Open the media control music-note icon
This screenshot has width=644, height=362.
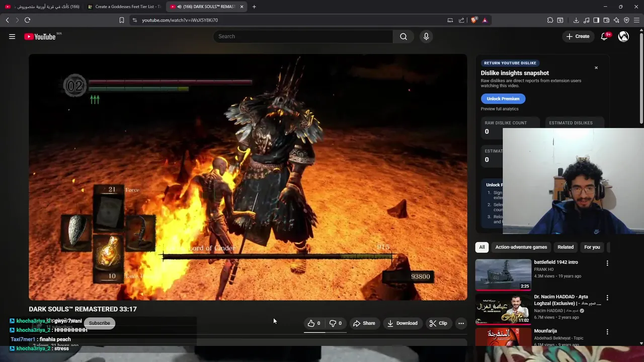tap(586, 20)
